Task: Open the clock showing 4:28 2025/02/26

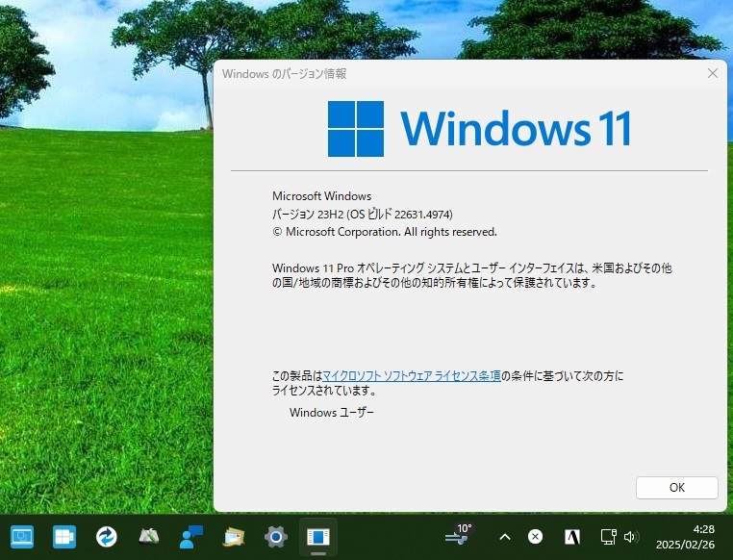Action: coord(685,537)
